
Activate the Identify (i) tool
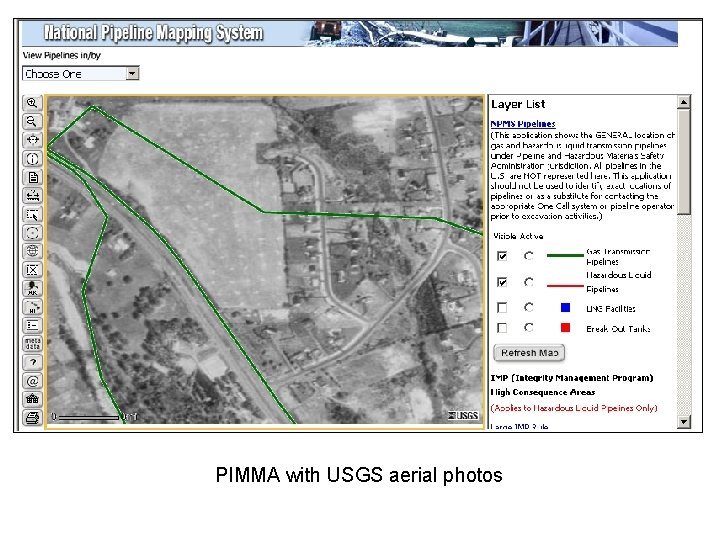pyautogui.click(x=32, y=158)
